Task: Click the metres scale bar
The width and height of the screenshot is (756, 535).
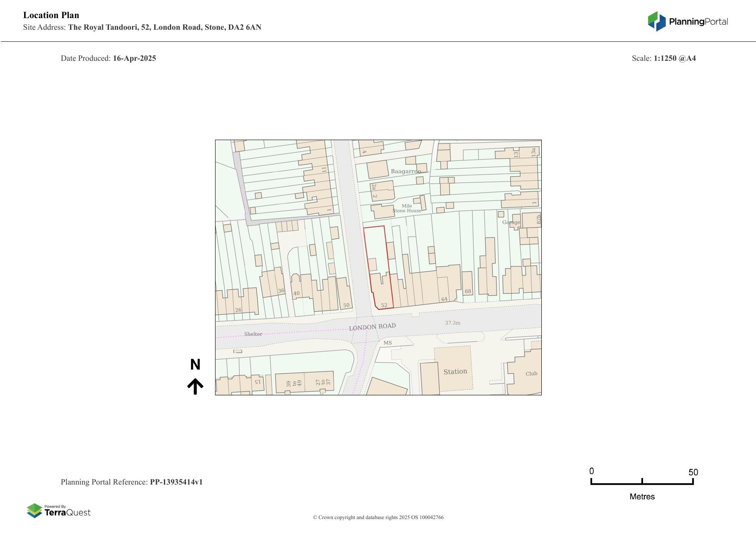Action: pos(642,483)
